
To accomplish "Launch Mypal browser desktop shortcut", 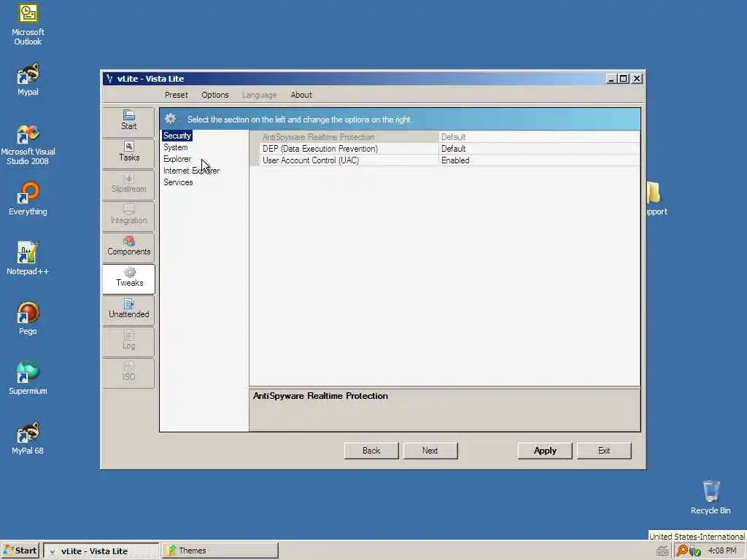I will [x=28, y=79].
